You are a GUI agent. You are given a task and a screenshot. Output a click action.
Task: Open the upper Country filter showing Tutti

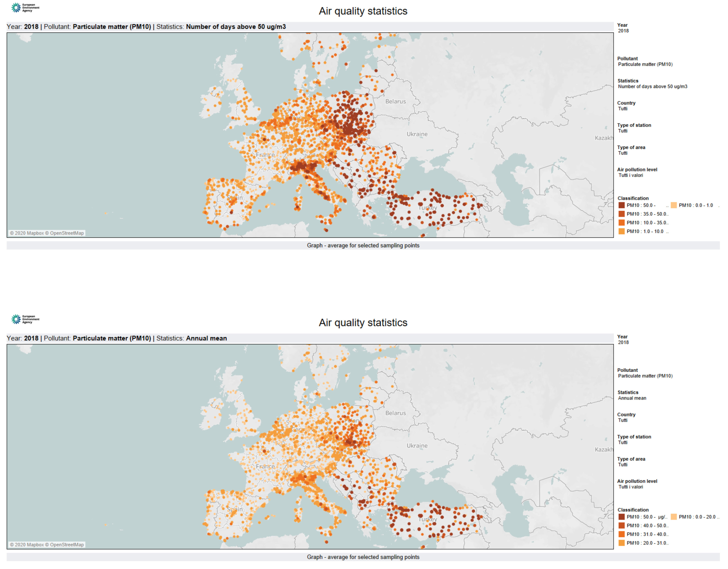623,109
